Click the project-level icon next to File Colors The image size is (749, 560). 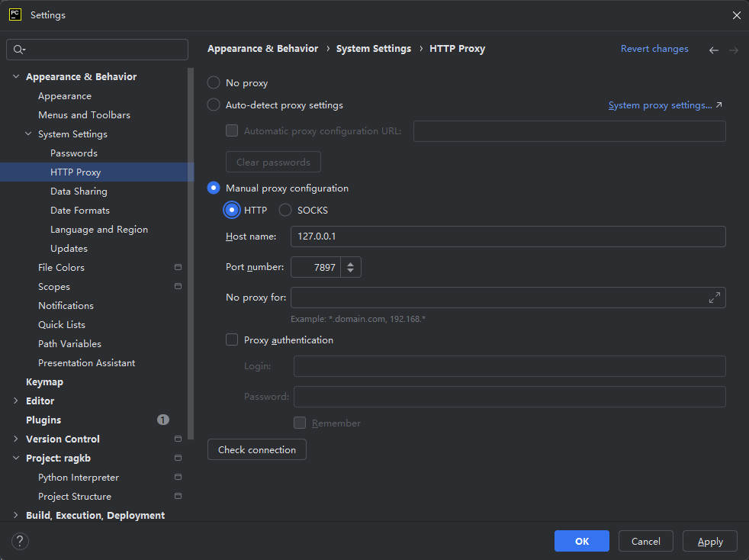(178, 267)
